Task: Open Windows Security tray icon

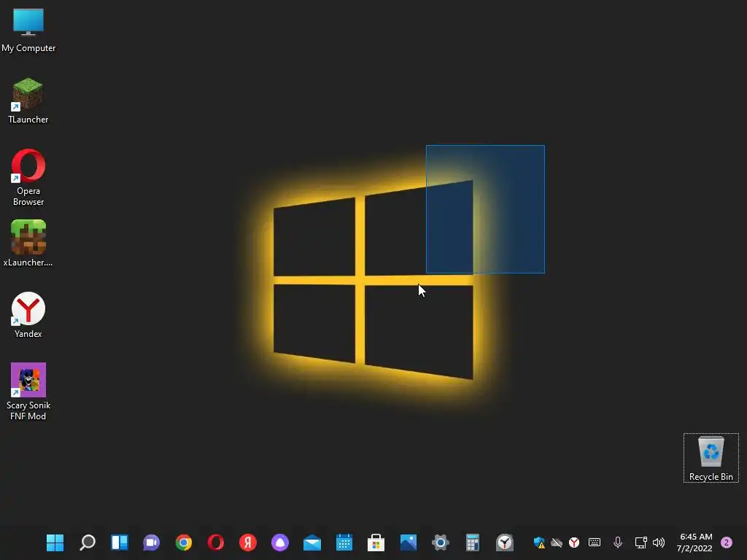Action: [539, 542]
